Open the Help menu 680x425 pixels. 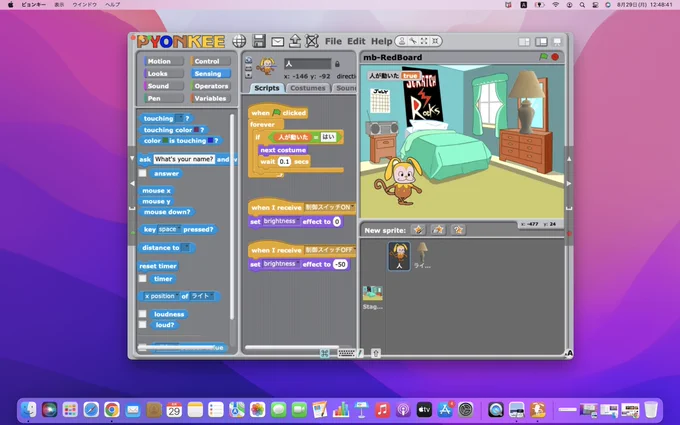tap(381, 41)
